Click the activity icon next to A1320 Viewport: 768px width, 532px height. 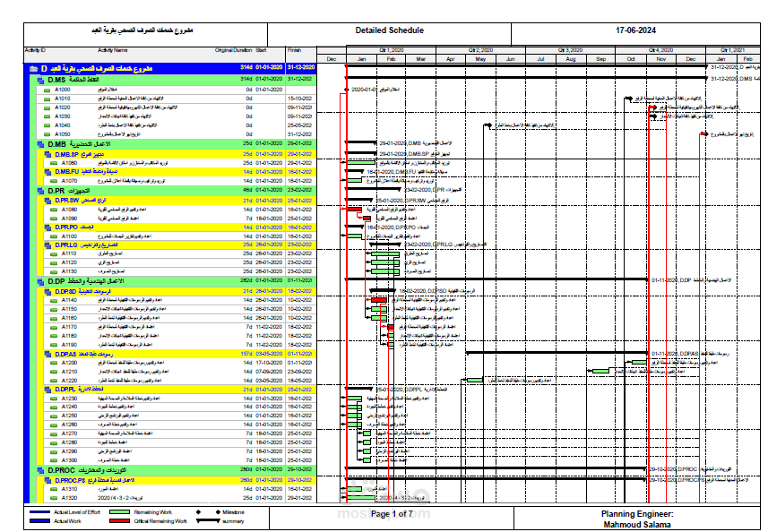54,499
